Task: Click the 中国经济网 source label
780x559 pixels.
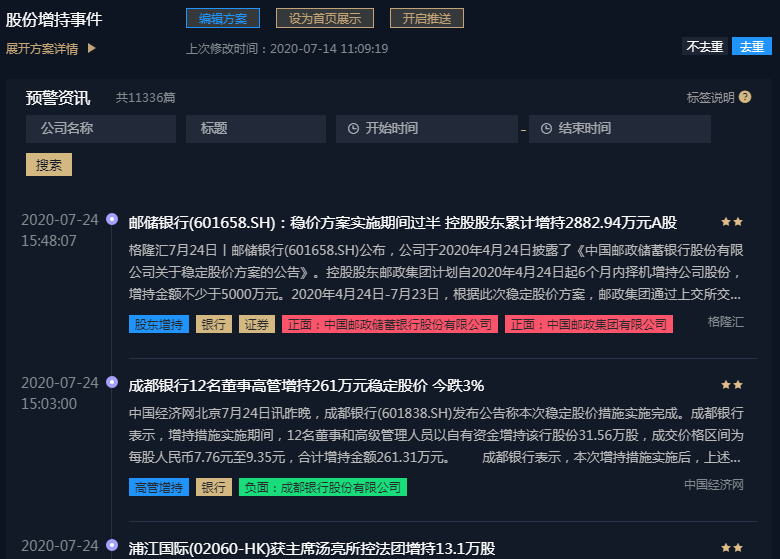Action: coord(714,485)
